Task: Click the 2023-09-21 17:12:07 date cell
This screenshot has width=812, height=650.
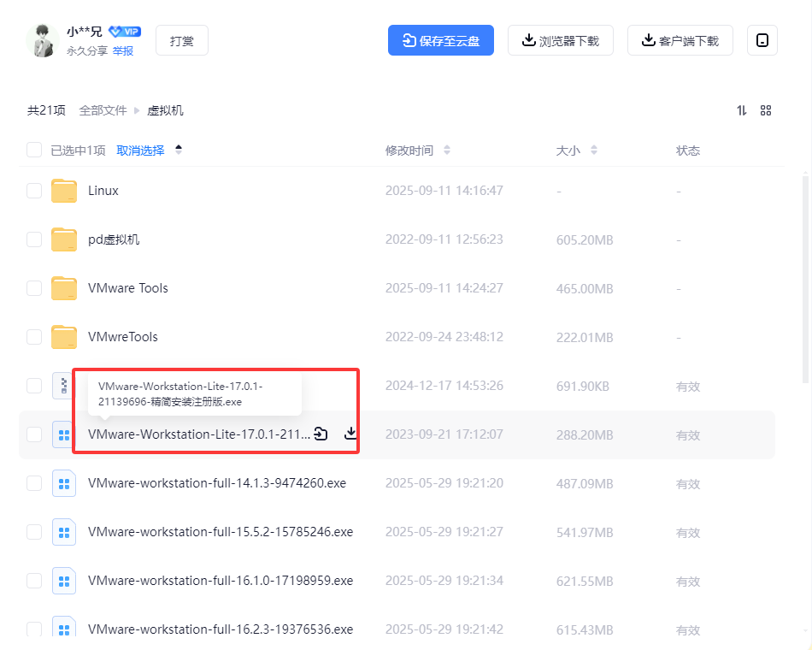Action: (444, 434)
